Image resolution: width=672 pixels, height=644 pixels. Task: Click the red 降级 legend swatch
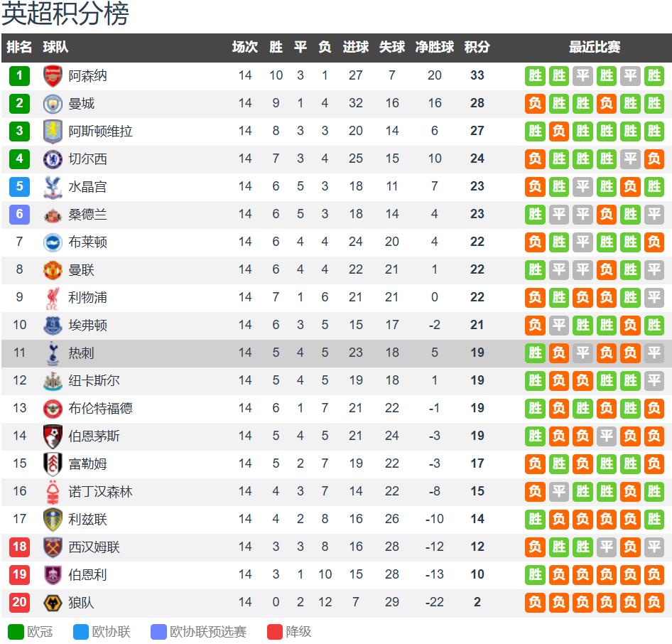click(x=275, y=632)
